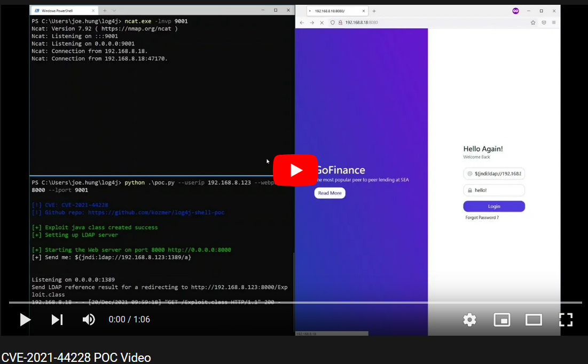588x364 pixels.
Task: Maximize the browser window
Action: [x=541, y=11]
